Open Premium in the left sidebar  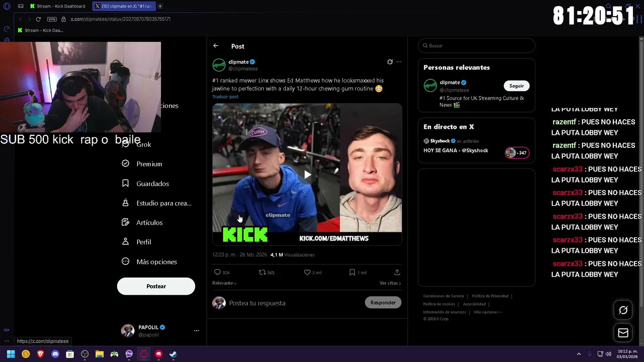[142, 164]
